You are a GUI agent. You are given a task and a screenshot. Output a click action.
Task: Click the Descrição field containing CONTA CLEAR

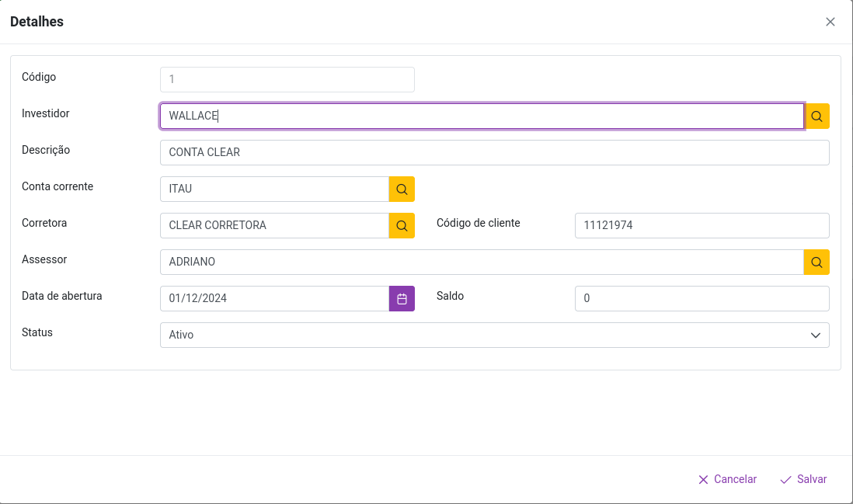[494, 152]
